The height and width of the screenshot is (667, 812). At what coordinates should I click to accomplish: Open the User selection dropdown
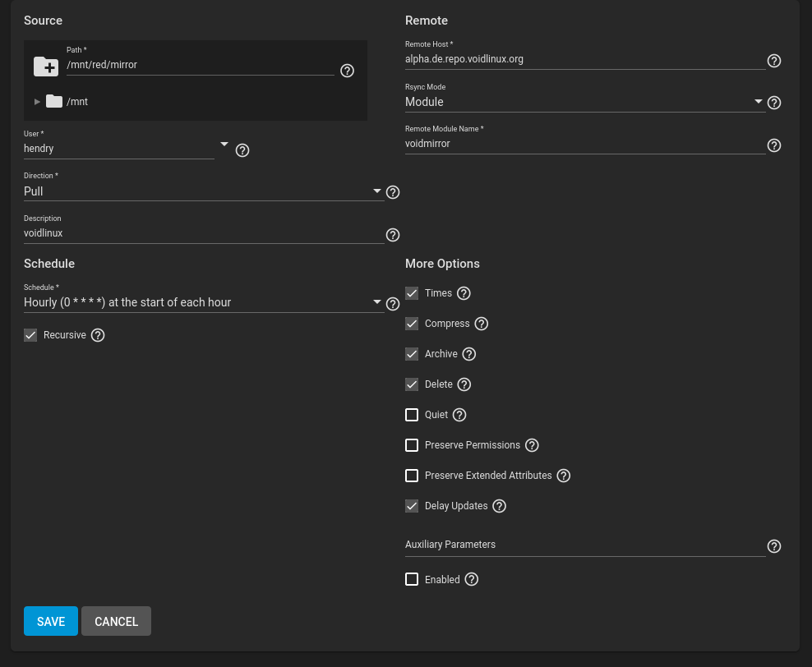tap(224, 144)
